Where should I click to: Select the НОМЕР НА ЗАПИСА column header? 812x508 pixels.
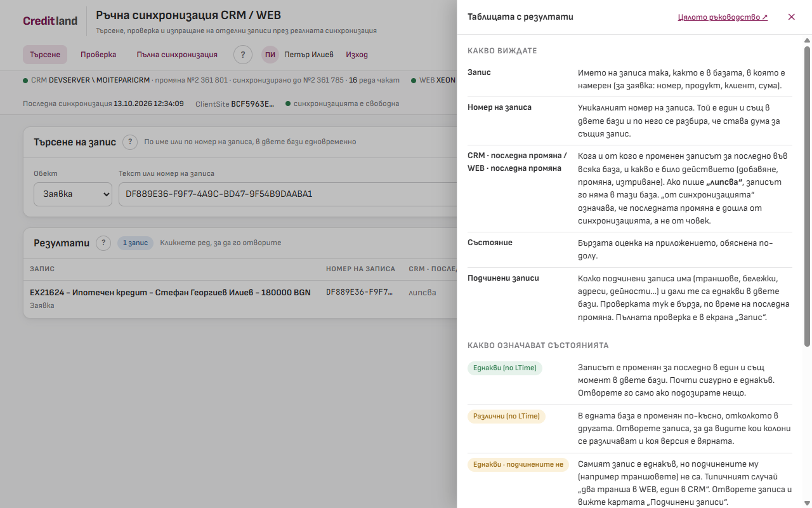(360, 269)
